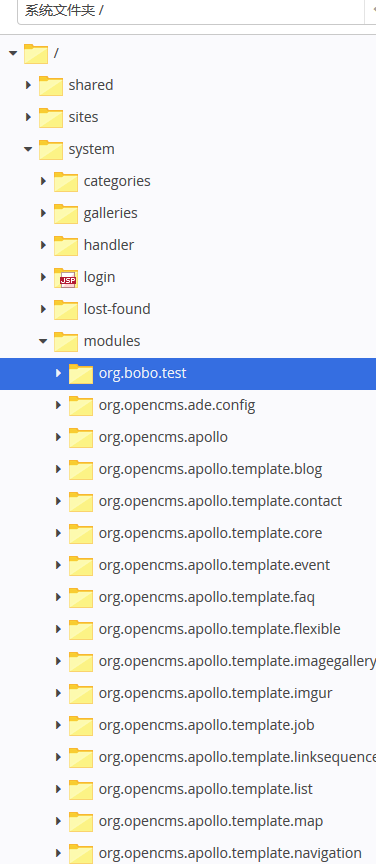This screenshot has width=376, height=864.
Task: Click the org.bobo.test folder icon
Action: click(81, 374)
